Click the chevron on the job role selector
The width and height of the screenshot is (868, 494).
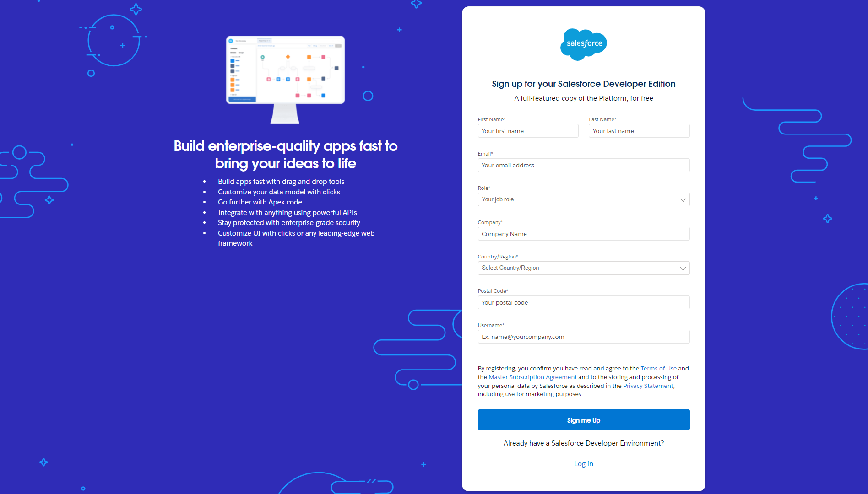(683, 199)
